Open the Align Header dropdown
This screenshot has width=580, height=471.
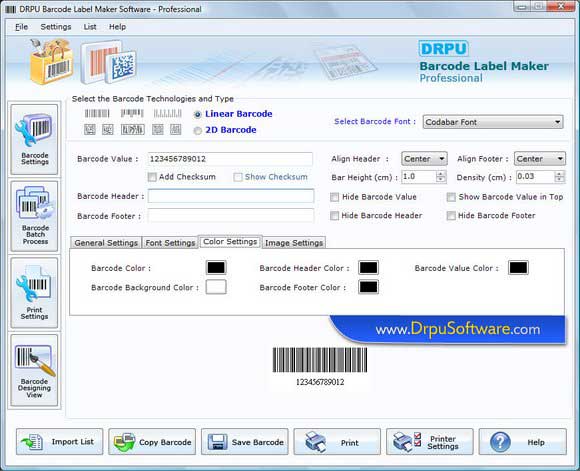point(424,159)
